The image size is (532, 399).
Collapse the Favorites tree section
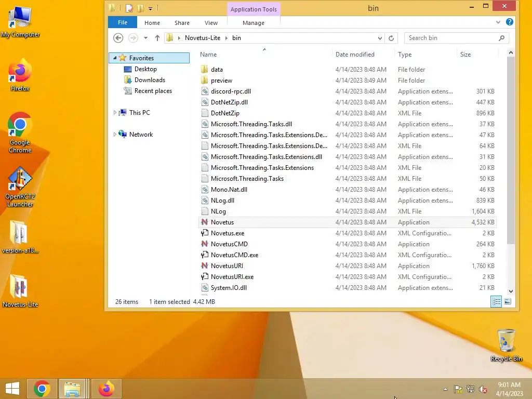(x=115, y=58)
